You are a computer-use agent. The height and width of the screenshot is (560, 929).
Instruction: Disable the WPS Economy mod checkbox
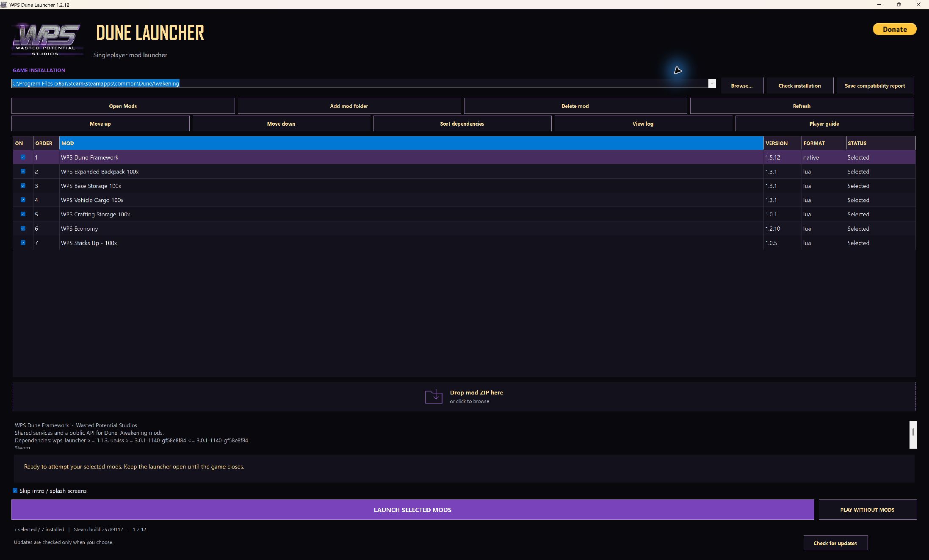tap(23, 229)
